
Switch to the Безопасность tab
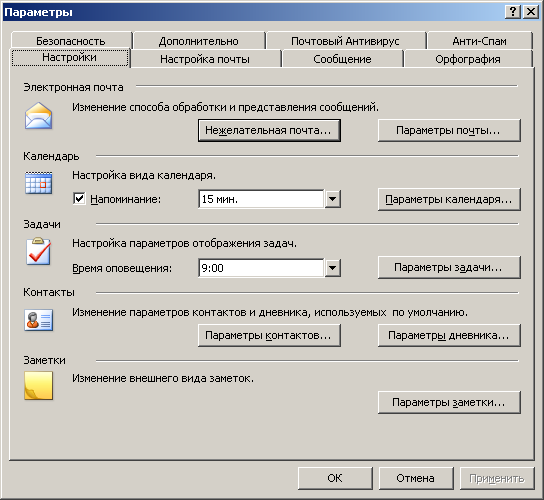pos(71,41)
